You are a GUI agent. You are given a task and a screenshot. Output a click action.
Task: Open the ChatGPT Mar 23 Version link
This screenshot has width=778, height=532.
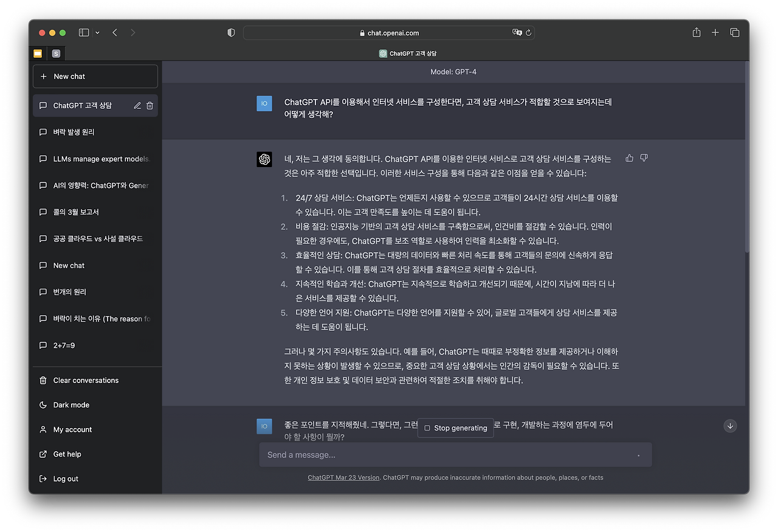point(343,477)
